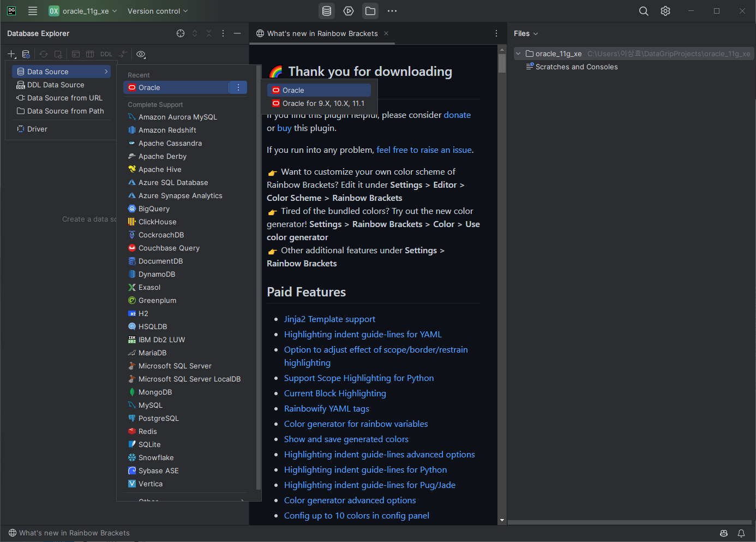Choose recent Oracle data source entry
Image resolution: width=756 pixels, height=542 pixels.
tap(176, 87)
